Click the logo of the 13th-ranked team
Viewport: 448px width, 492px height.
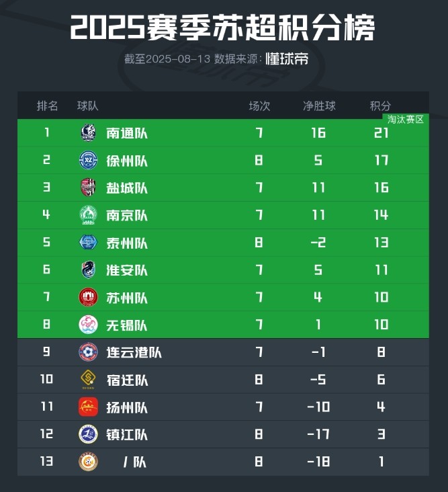pyautogui.click(x=88, y=462)
